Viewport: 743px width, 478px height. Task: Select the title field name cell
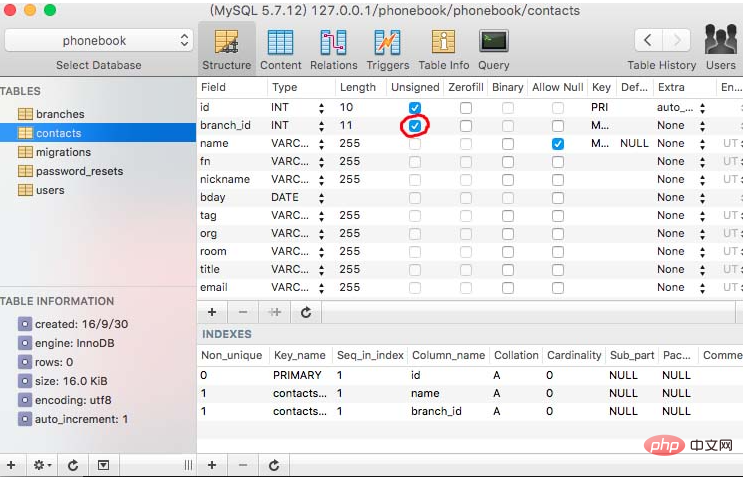(209, 270)
